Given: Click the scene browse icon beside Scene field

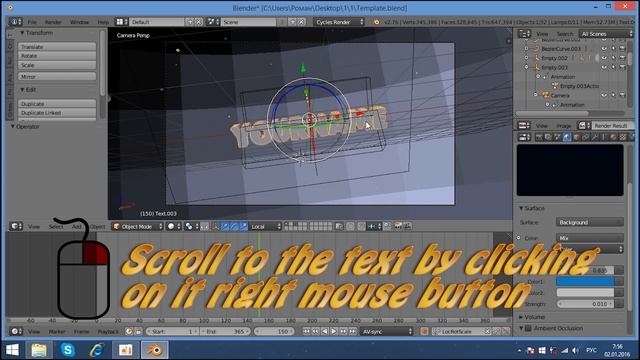Looking at the screenshot, I should point(213,22).
